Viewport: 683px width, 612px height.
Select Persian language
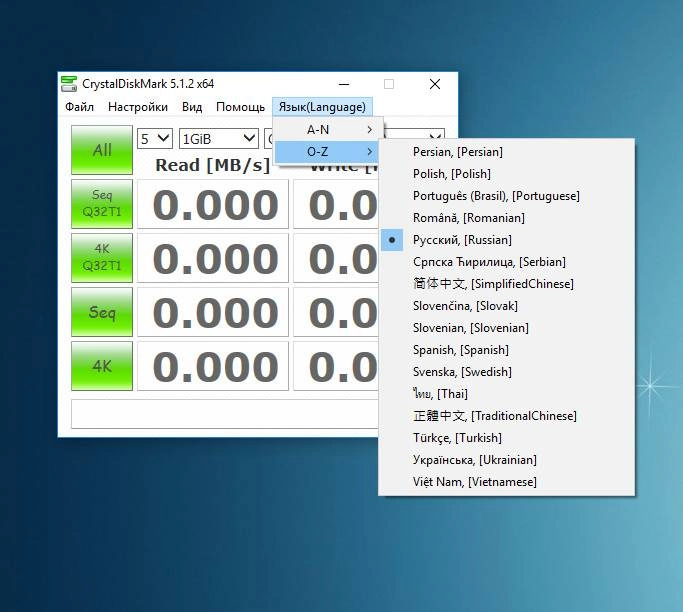click(x=506, y=152)
